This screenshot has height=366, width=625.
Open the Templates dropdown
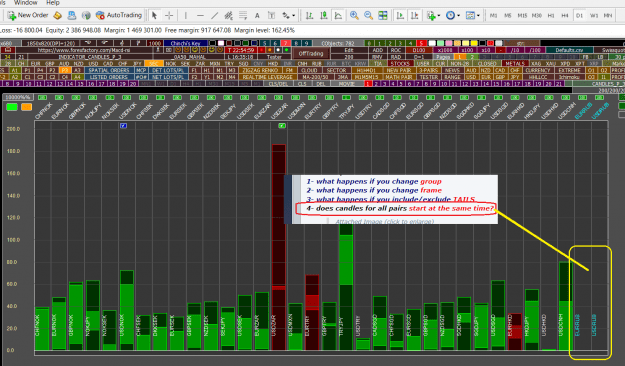point(473,16)
